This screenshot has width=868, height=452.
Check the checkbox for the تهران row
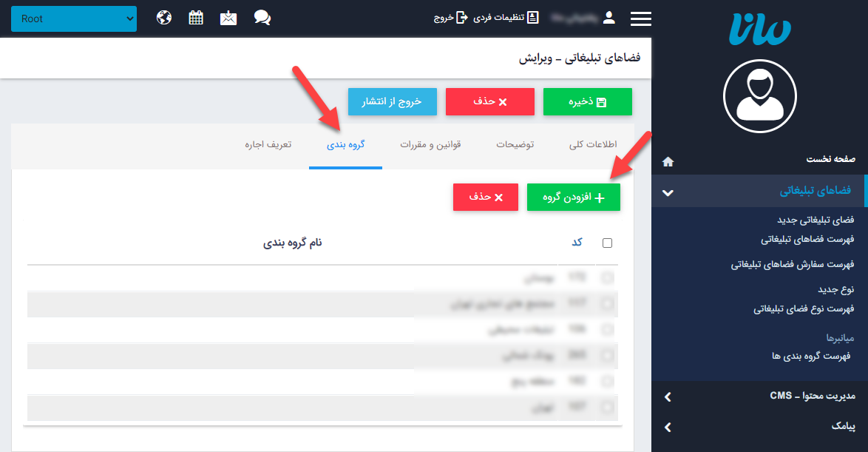click(x=607, y=408)
